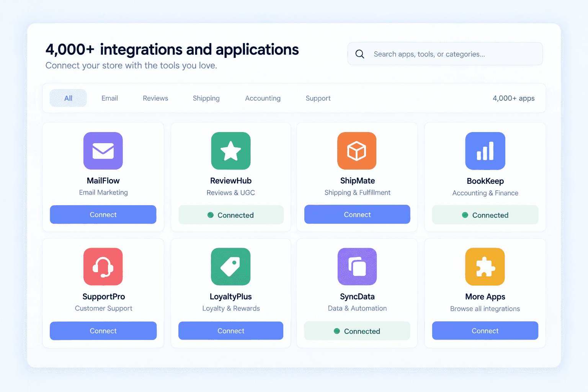Image resolution: width=588 pixels, height=392 pixels.
Task: Click the ReviewHub star icon
Action: tap(231, 151)
